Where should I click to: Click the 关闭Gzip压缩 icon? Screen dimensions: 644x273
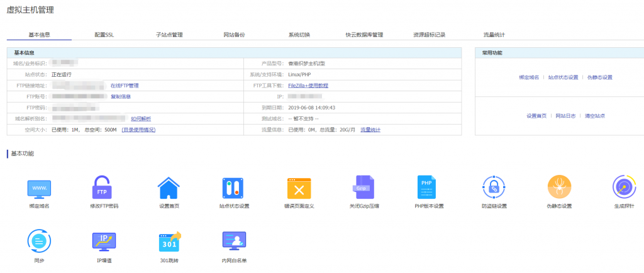click(x=364, y=188)
